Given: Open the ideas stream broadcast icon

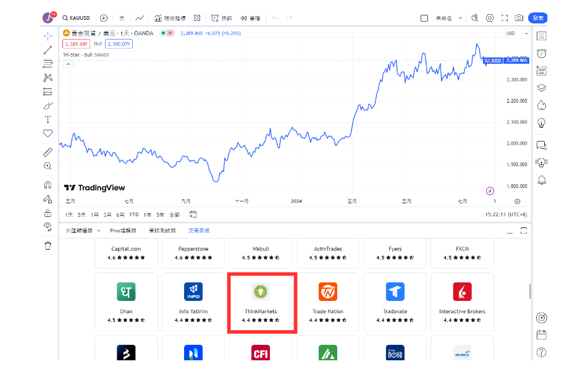Looking at the screenshot, I should click(541, 163).
